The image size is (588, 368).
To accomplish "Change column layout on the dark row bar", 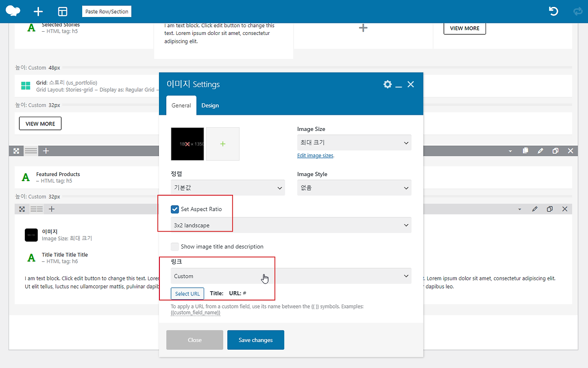I will [31, 151].
